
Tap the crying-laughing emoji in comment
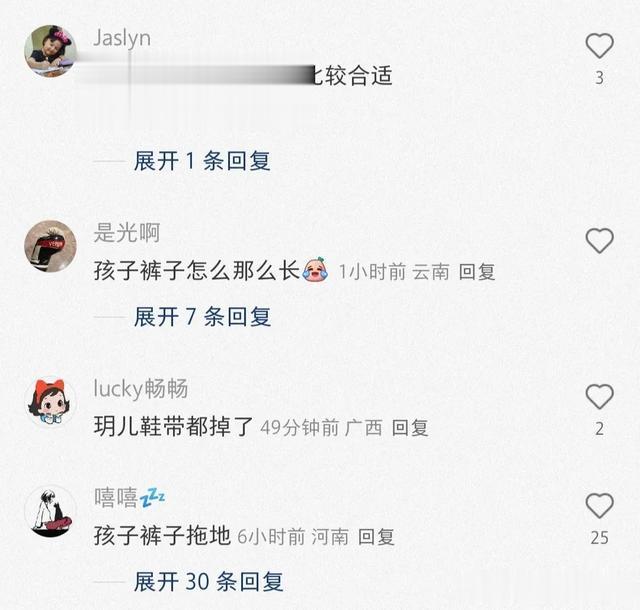(315, 269)
